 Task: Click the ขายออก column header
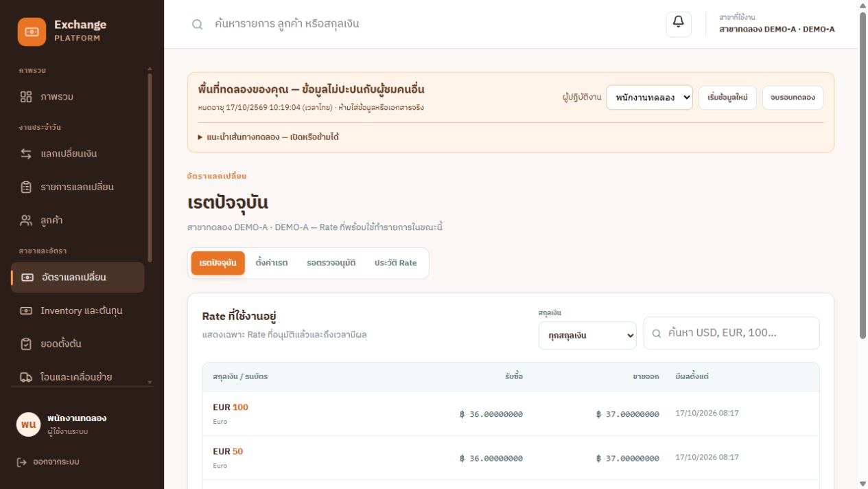click(646, 376)
